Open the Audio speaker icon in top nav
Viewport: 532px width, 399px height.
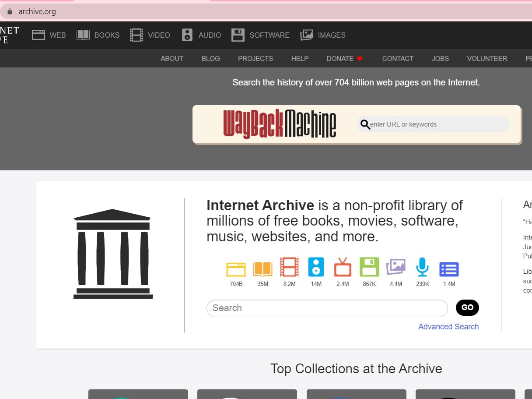tap(187, 35)
